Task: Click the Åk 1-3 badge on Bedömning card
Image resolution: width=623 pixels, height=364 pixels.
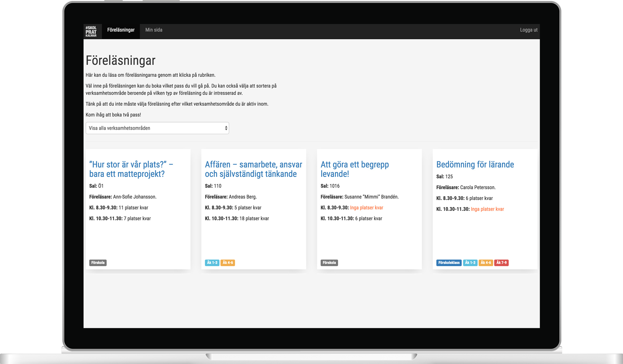Action: click(470, 263)
